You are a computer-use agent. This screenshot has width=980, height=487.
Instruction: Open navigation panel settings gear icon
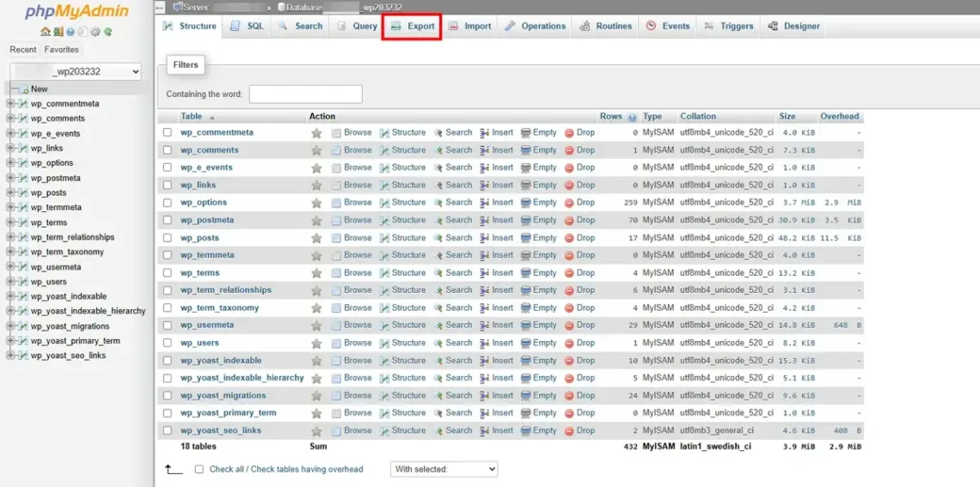(95, 32)
